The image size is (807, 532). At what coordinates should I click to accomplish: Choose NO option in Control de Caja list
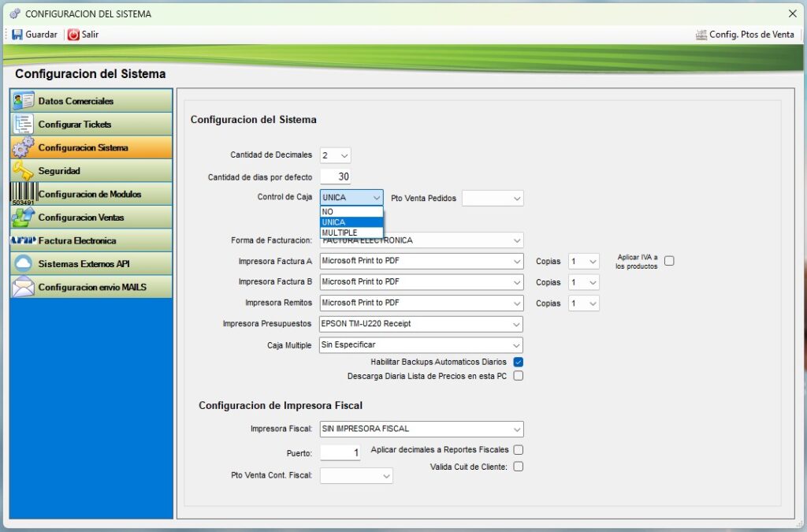(328, 212)
